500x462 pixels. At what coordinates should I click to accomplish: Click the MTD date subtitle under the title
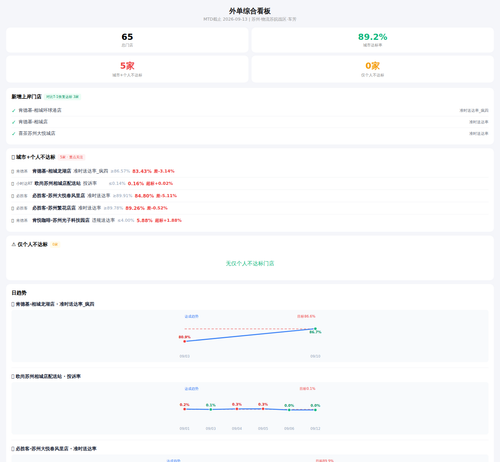[250, 19]
